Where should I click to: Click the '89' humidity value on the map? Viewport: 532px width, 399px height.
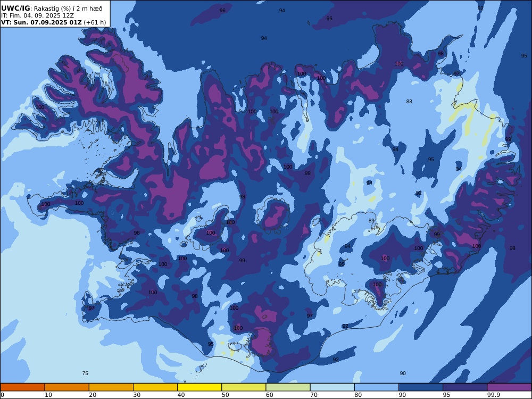[371, 221]
